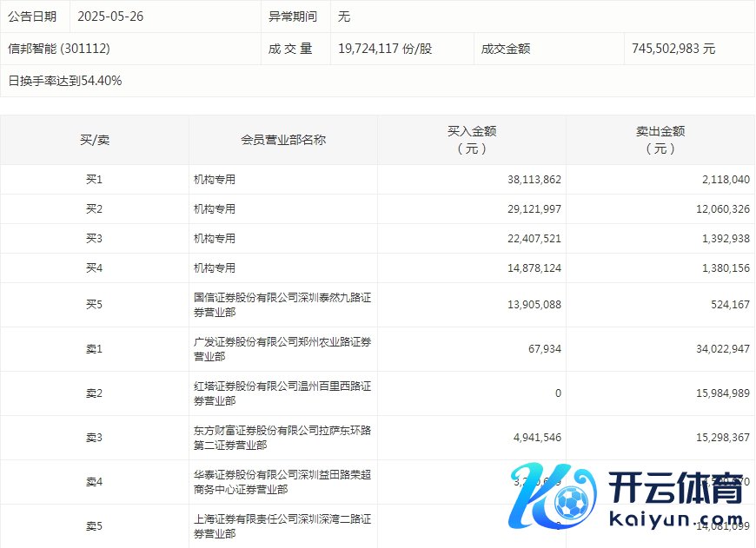Viewport: 756px width, 548px height.
Task: Select buy amount 14,878,124
Action: point(534,268)
